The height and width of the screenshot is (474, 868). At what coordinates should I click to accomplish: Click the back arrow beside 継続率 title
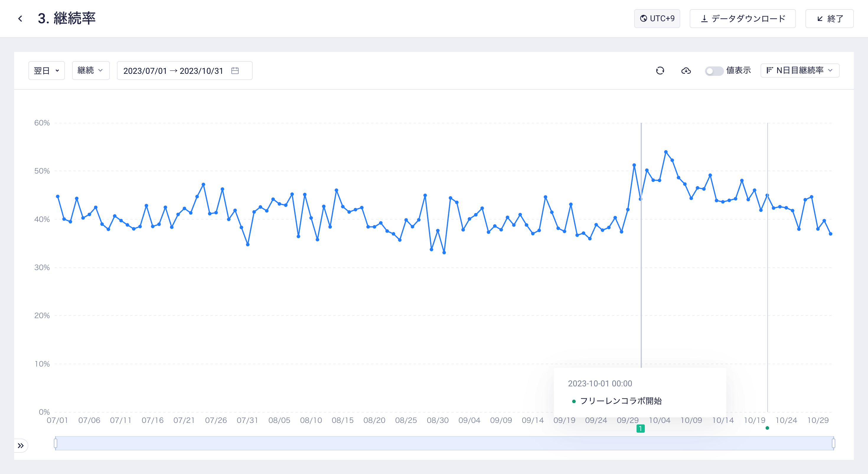click(20, 19)
